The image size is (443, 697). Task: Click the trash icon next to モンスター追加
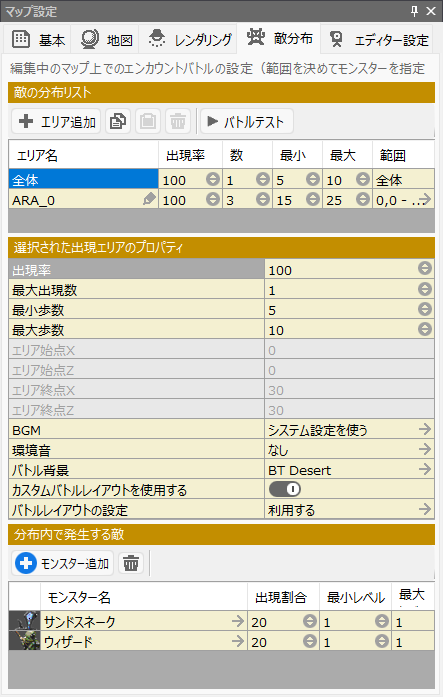pyautogui.click(x=131, y=563)
